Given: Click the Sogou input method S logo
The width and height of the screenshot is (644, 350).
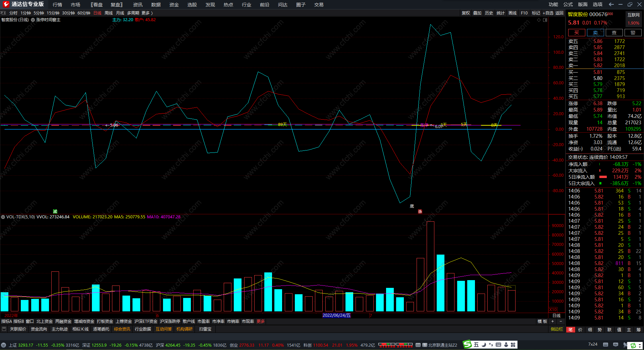Looking at the screenshot, I should [467, 345].
